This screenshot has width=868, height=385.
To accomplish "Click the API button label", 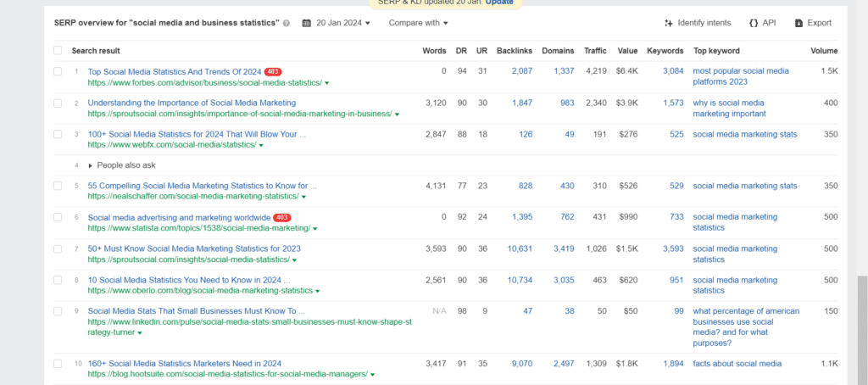I will (769, 23).
